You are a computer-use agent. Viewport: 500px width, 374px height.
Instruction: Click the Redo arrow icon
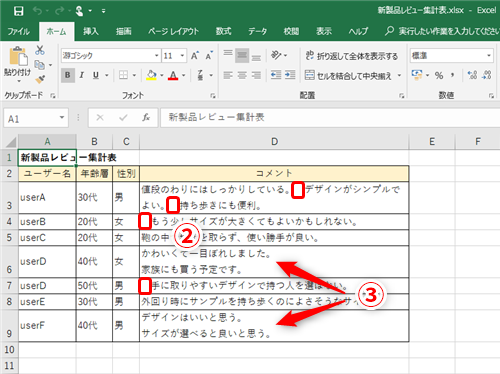(59, 11)
